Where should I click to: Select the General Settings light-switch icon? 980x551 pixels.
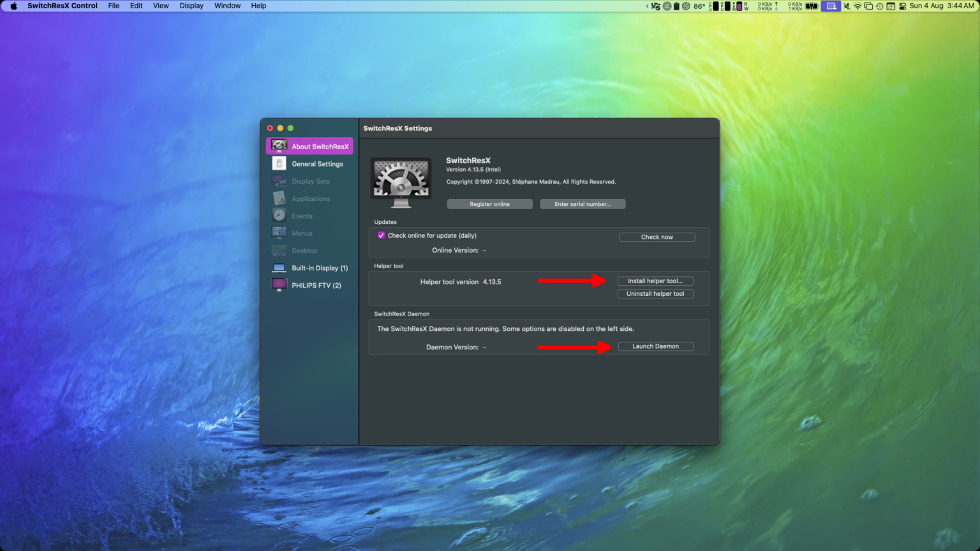(x=279, y=163)
